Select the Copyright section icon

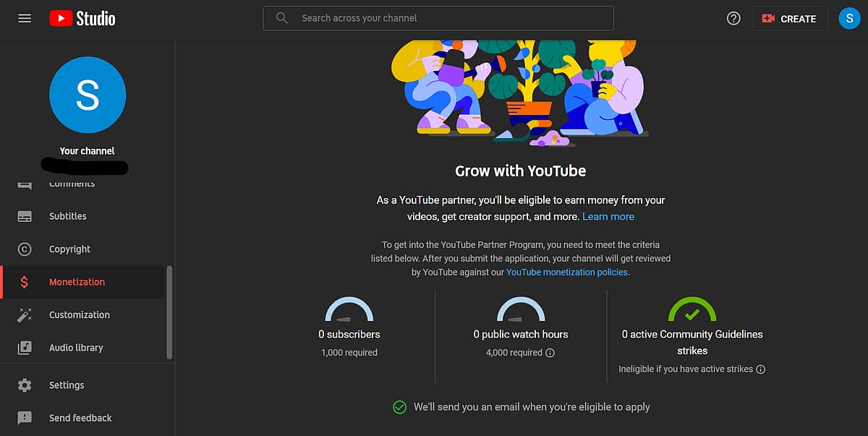pyautogui.click(x=24, y=249)
